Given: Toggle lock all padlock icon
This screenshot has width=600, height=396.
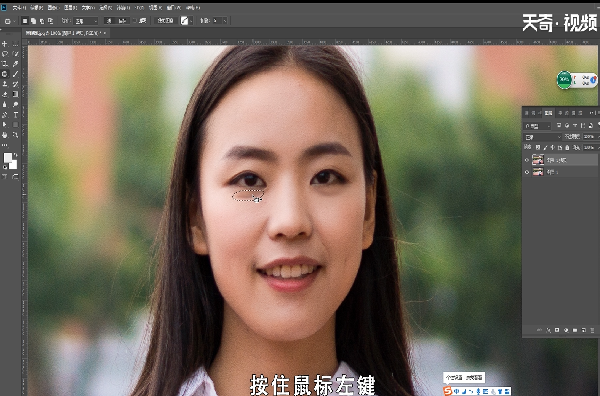Looking at the screenshot, I should [567, 147].
